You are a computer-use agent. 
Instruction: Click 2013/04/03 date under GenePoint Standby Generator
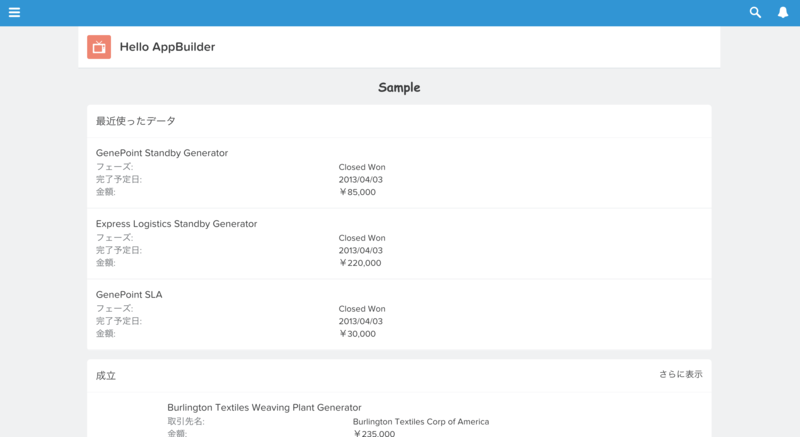coord(361,179)
